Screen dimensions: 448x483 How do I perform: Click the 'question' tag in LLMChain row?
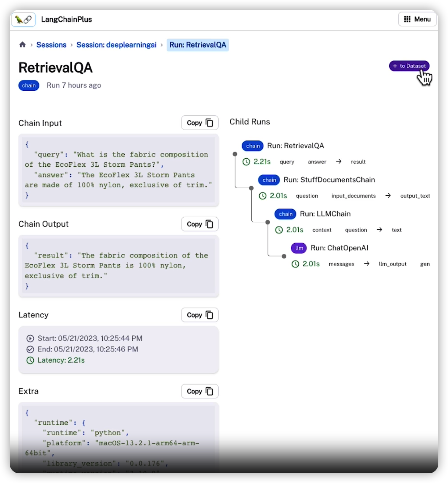click(356, 230)
